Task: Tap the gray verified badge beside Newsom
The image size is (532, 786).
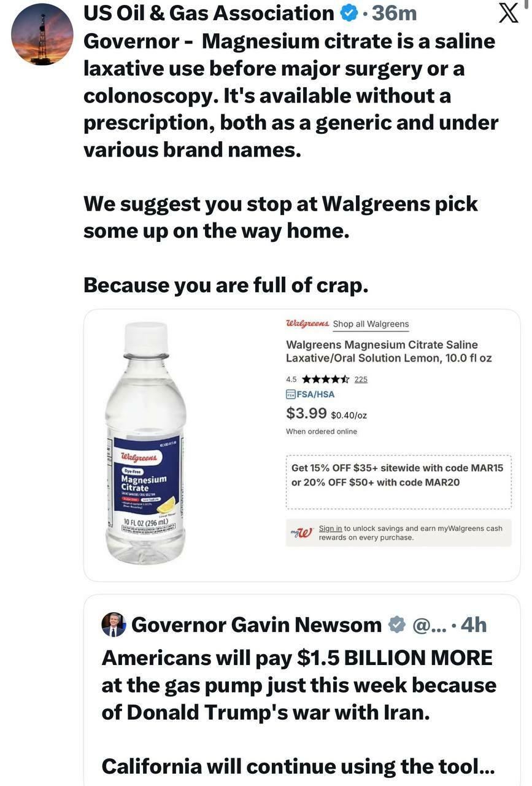Action: 397,625
